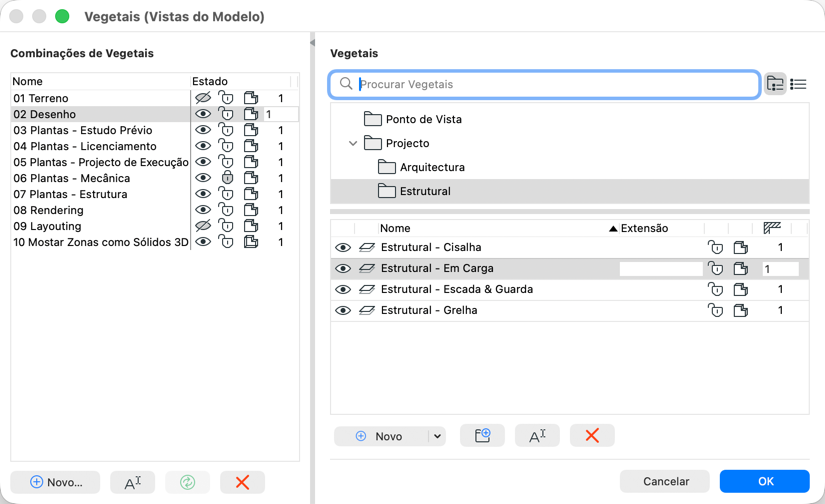Image resolution: width=825 pixels, height=504 pixels.
Task: Toggle visibility eye for 01 Terreno
Action: (x=203, y=98)
